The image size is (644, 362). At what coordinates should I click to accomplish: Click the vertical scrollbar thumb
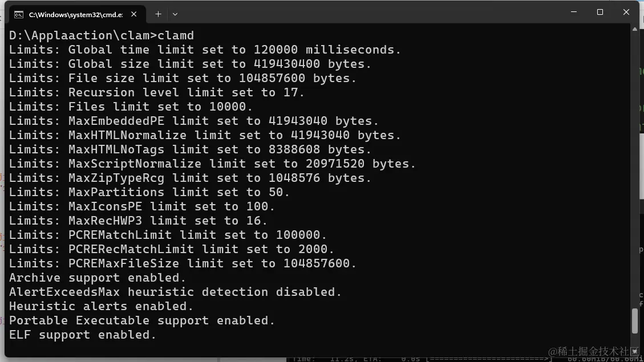click(634, 320)
